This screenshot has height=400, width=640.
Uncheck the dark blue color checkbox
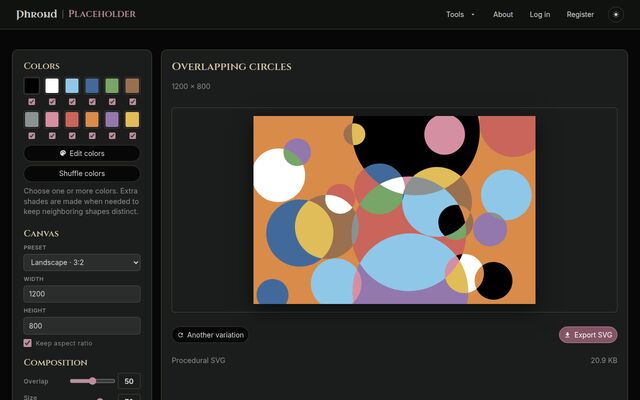92,102
